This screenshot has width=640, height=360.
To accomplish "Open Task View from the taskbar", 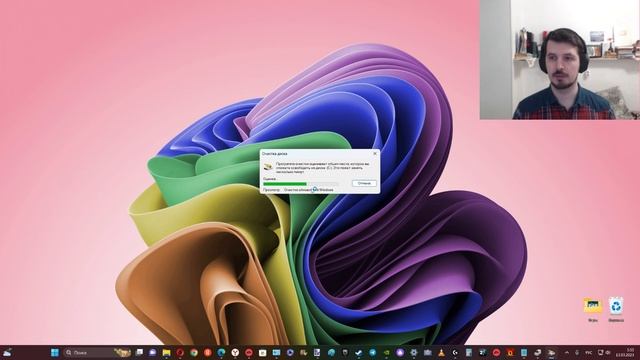I will point(139,352).
